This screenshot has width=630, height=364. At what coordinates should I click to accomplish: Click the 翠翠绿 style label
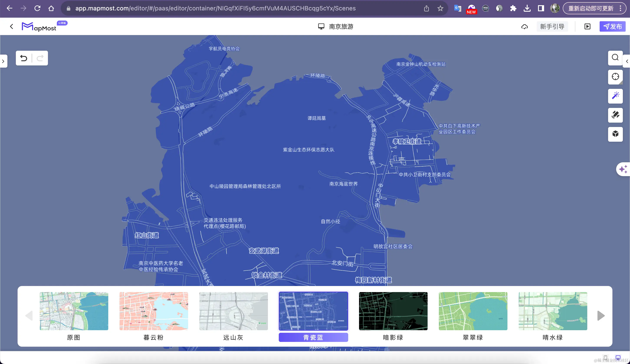(x=473, y=338)
